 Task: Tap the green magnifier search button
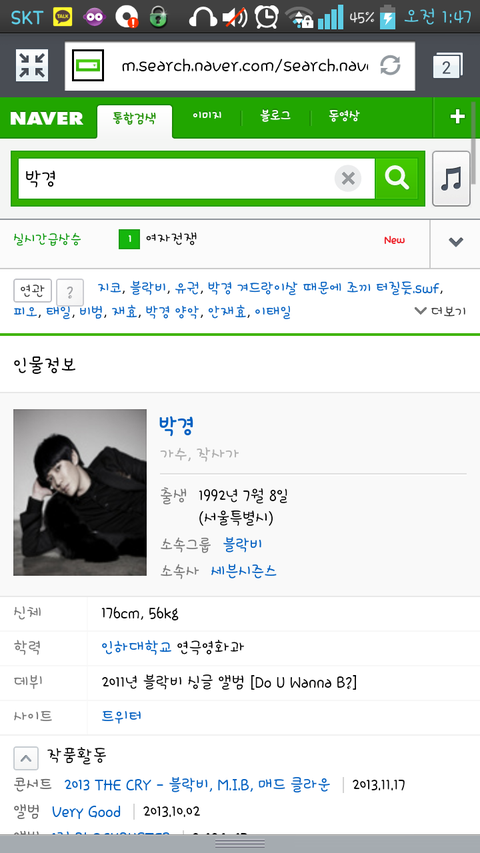397,178
